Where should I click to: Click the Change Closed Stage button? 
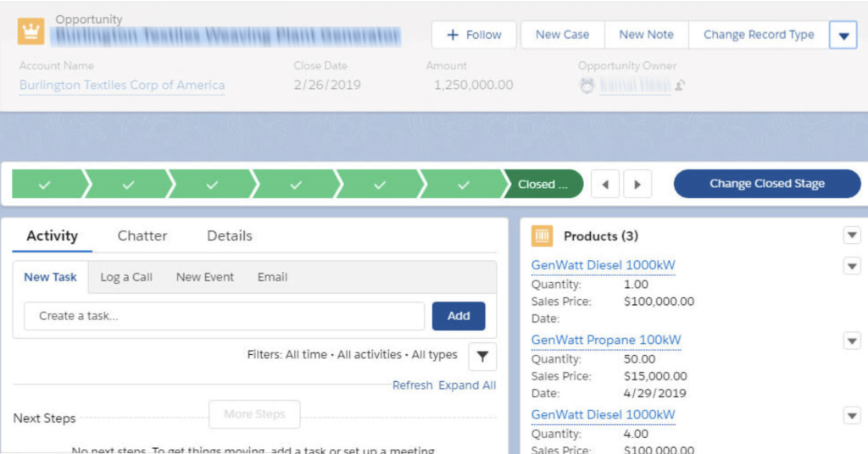[x=767, y=184]
